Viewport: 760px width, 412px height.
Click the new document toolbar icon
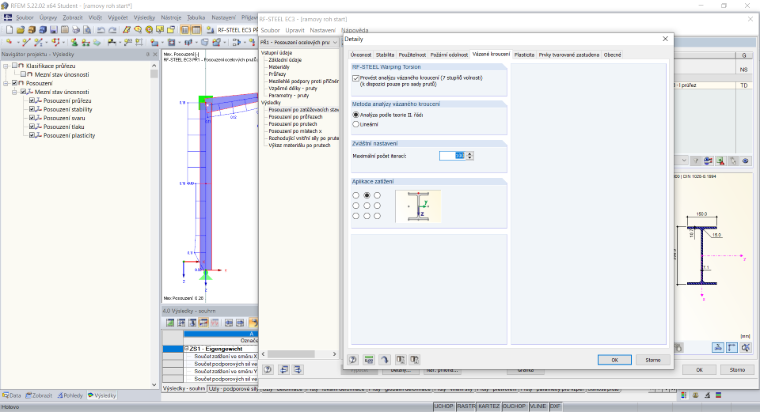coord(10,30)
